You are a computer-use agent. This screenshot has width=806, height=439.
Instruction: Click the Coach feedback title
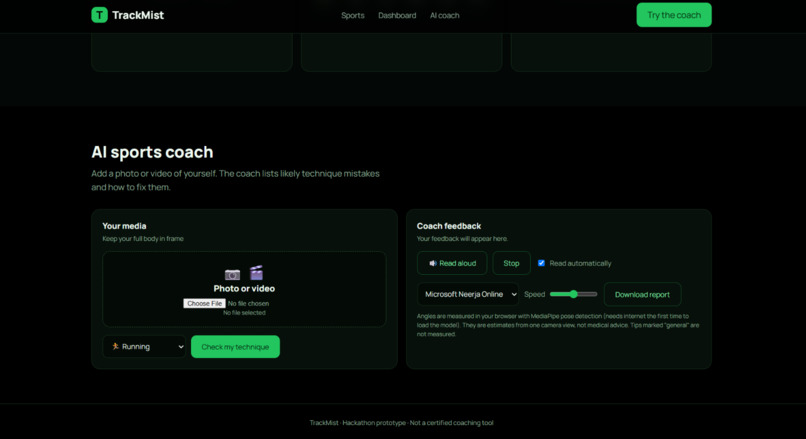pyautogui.click(x=449, y=226)
